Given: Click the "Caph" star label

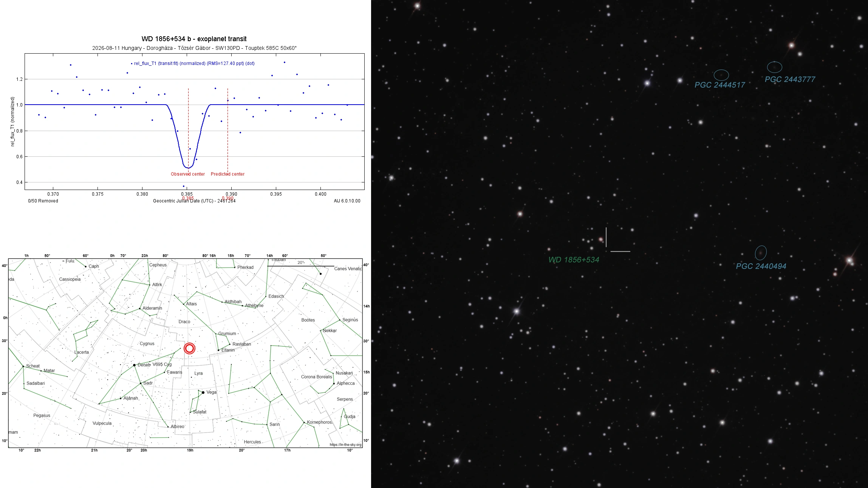Looking at the screenshot, I should [94, 266].
